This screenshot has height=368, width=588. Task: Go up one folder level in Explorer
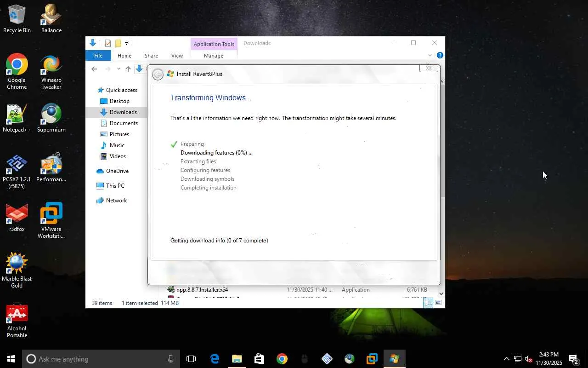pos(128,69)
